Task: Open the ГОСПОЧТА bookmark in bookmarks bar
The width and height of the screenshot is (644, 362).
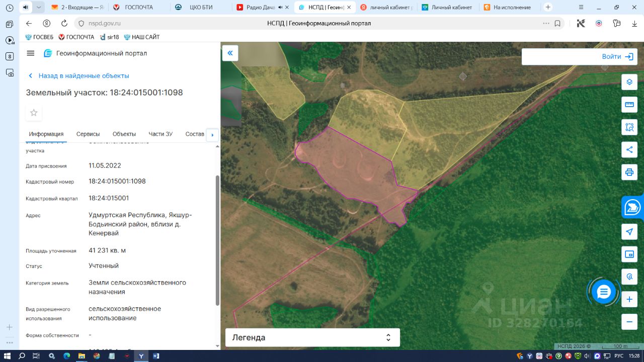Action: 76,37
